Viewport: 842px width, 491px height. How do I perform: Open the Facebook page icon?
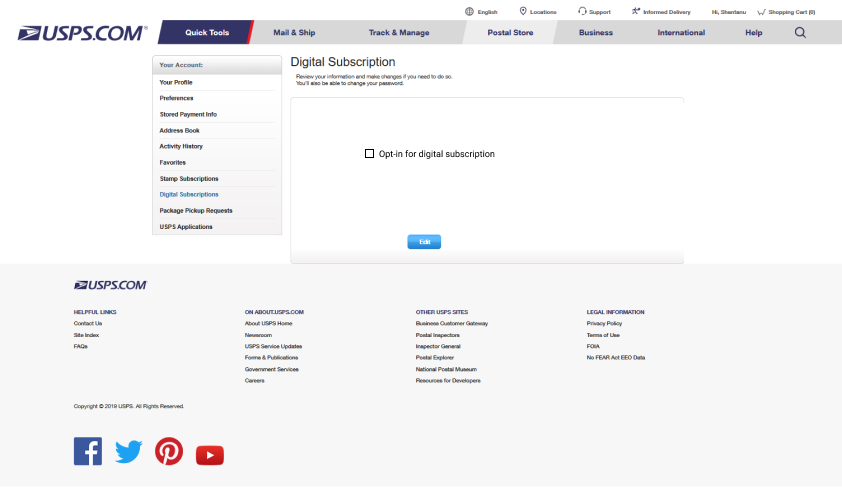(x=88, y=451)
